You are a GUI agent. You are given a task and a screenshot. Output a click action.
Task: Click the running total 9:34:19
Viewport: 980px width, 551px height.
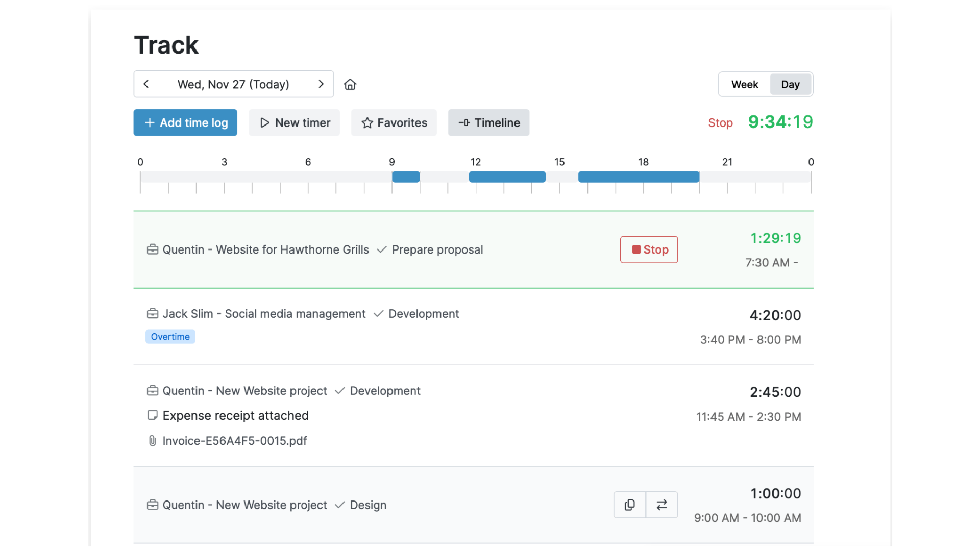pos(780,122)
